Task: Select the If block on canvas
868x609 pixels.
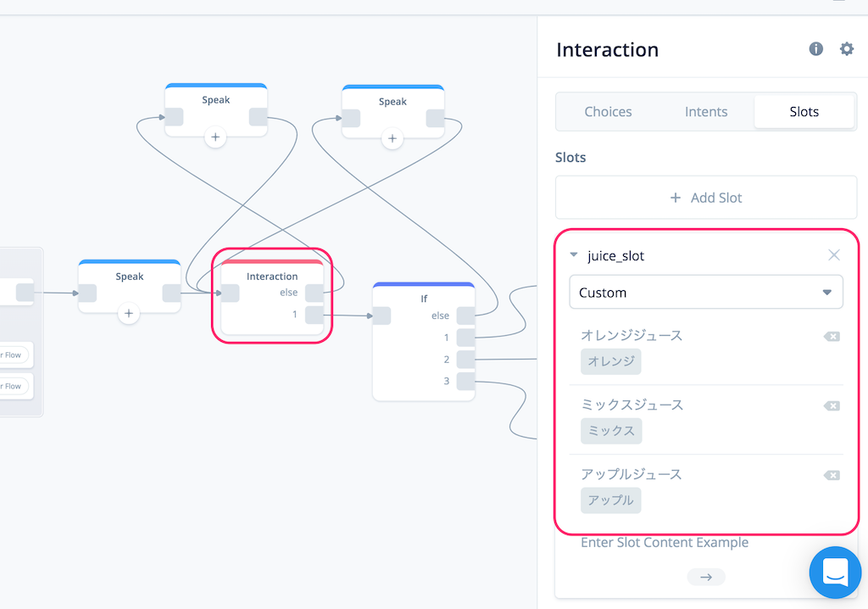Action: pyautogui.click(x=424, y=341)
